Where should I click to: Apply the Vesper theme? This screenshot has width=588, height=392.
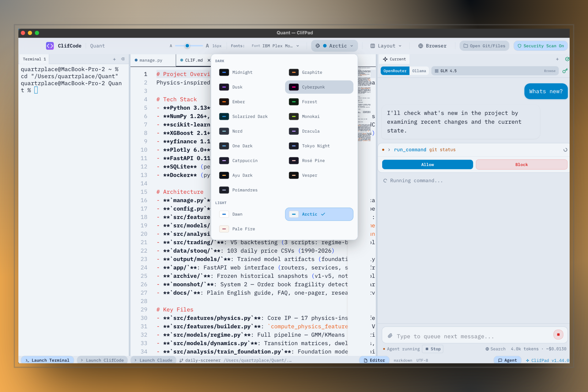click(319, 175)
